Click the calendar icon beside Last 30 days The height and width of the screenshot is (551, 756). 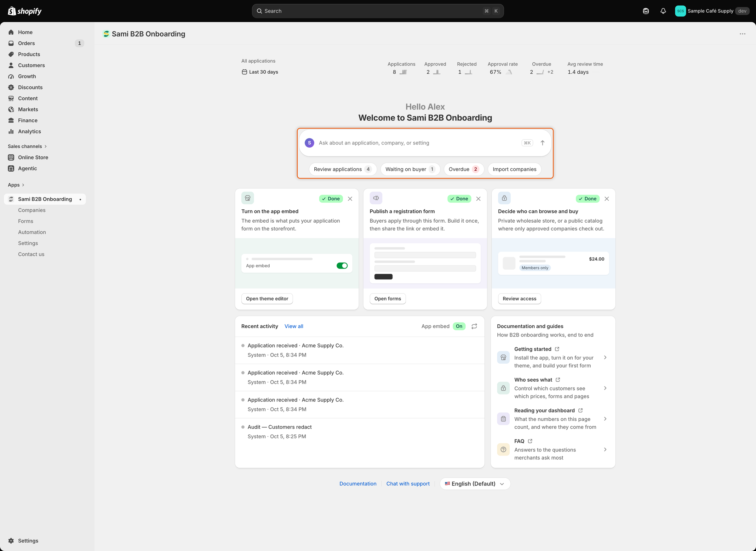[x=244, y=72]
